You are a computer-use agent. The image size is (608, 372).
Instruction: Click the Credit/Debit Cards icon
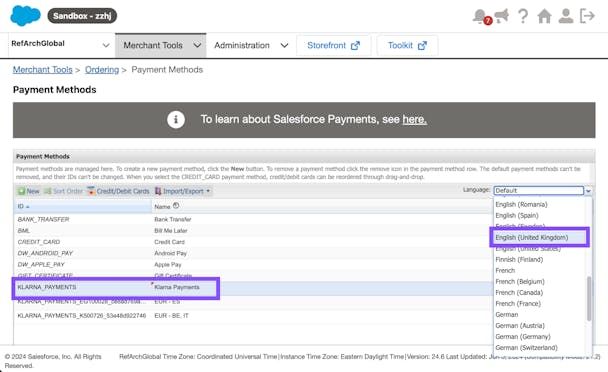91,191
